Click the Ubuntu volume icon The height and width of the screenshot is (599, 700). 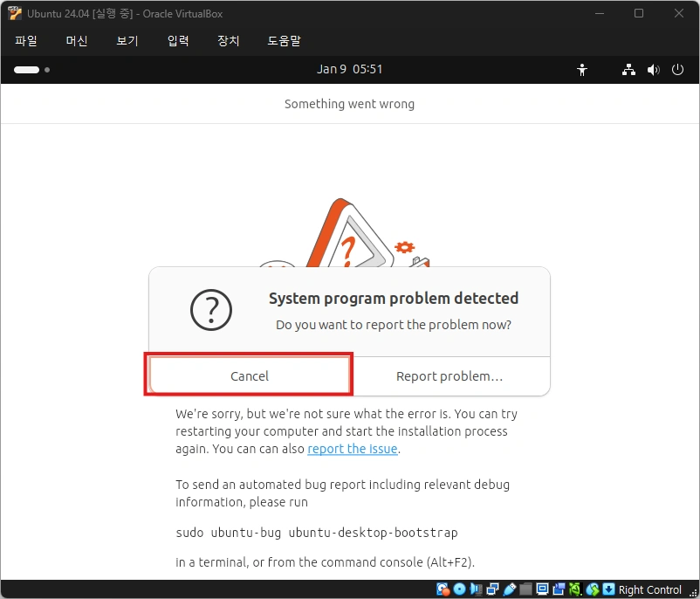tap(653, 70)
